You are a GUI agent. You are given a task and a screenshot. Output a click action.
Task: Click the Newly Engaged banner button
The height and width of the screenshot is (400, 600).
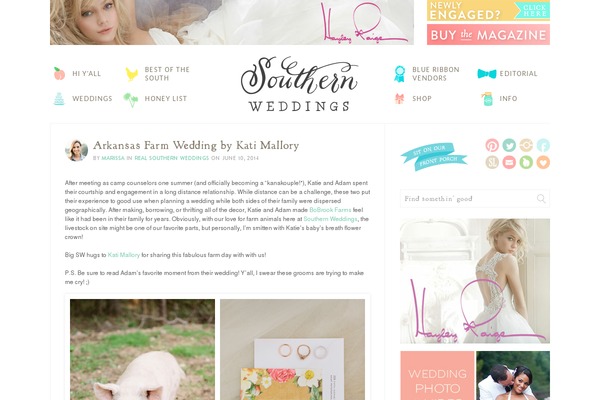[x=488, y=10]
